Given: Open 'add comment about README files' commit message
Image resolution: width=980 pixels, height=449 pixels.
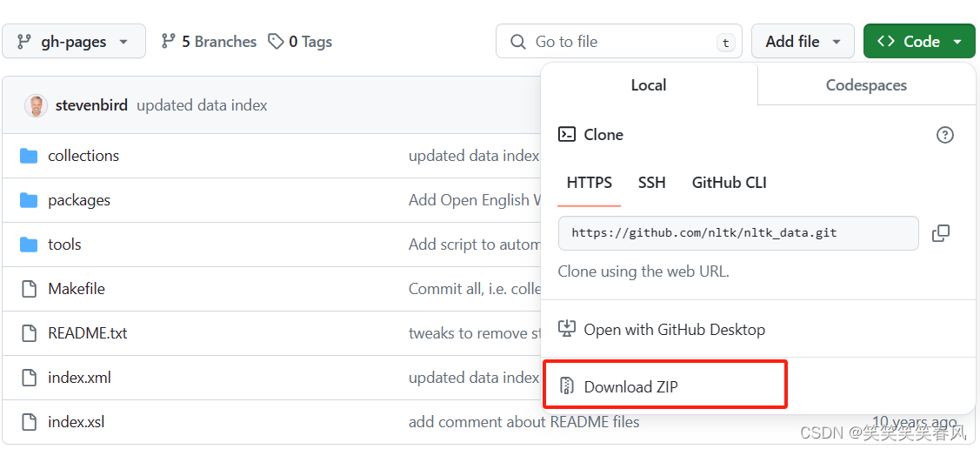Looking at the screenshot, I should pos(523,422).
